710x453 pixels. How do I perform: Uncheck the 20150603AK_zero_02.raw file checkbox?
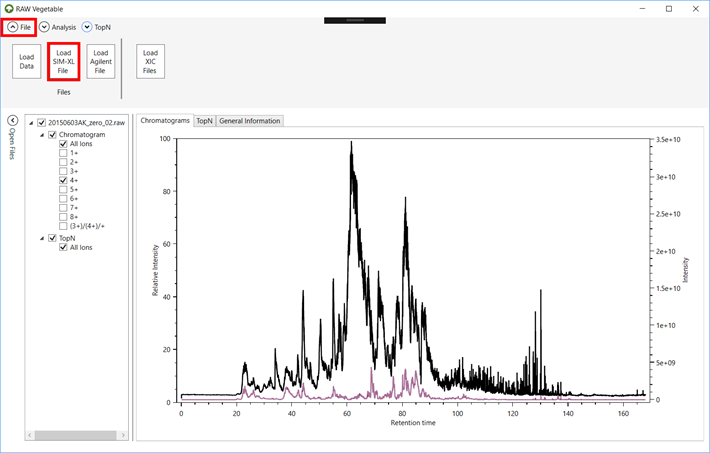pos(41,123)
